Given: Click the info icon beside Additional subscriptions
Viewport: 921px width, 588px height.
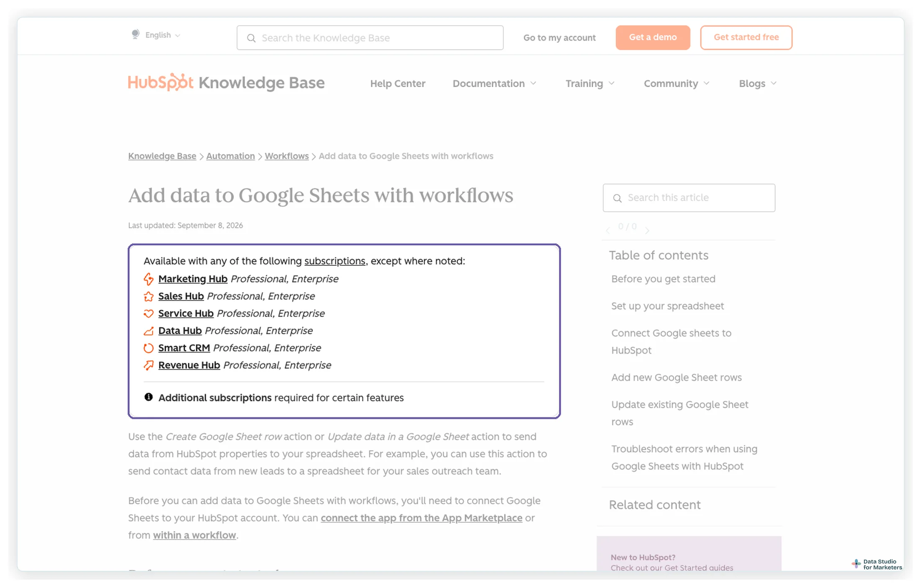Looking at the screenshot, I should 149,397.
